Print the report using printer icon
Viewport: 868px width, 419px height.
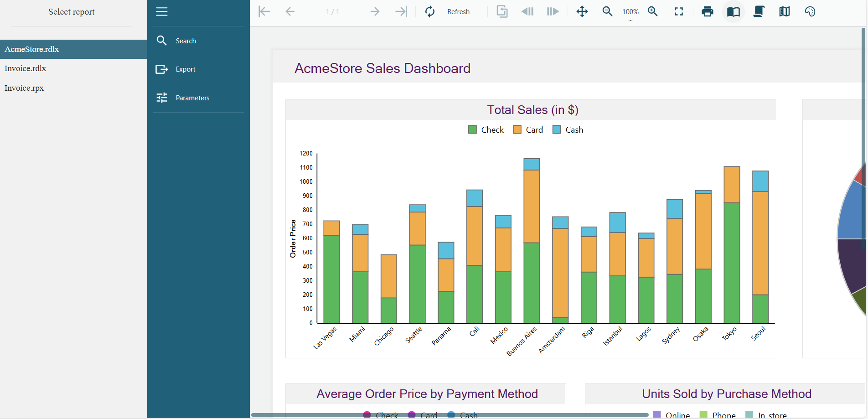coord(708,12)
